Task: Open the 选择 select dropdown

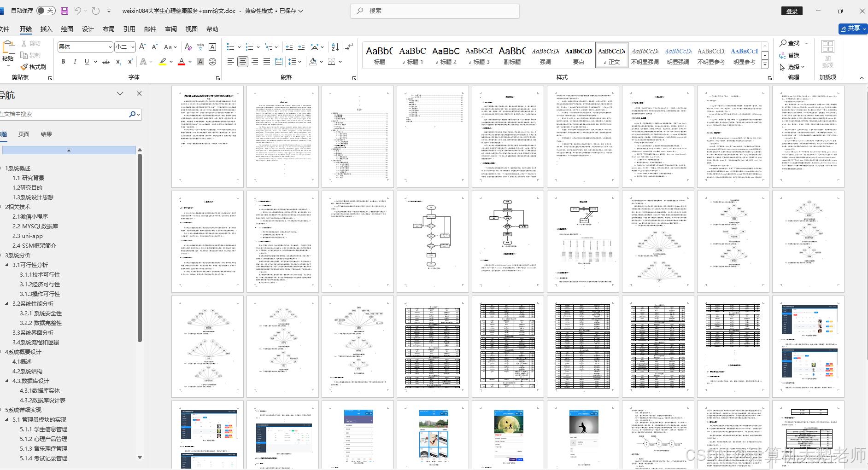Action: click(792, 67)
